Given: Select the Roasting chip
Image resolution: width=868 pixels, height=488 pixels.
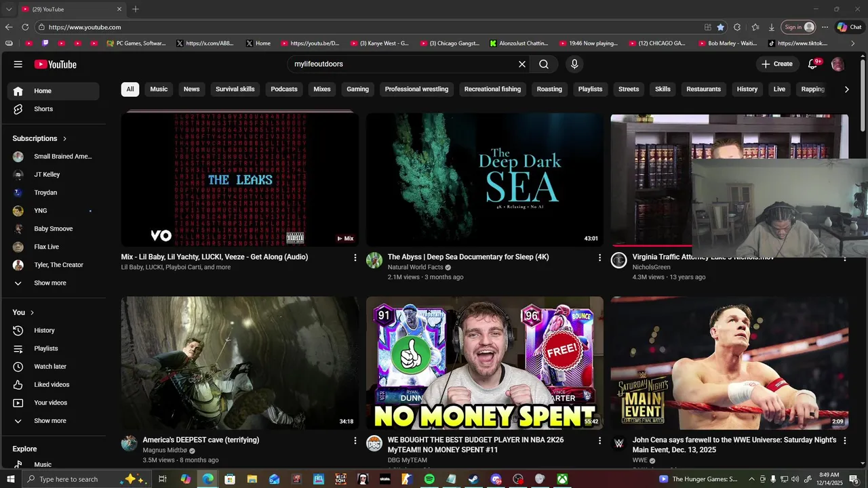Looking at the screenshot, I should pos(549,89).
